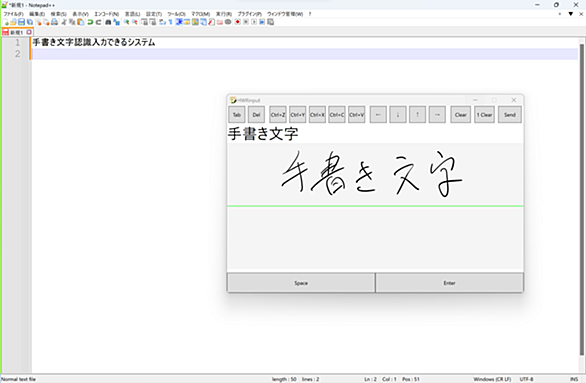Open the エンコード(N) menu

pos(107,14)
